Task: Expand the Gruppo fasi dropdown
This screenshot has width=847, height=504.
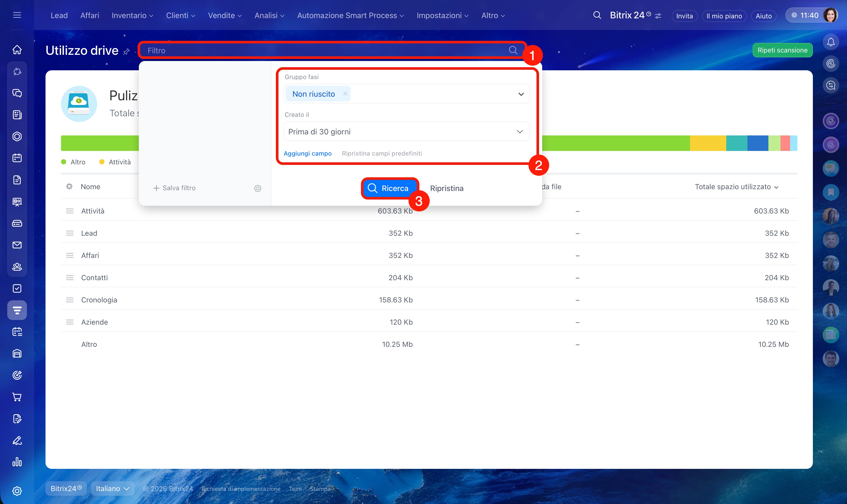Action: point(521,94)
